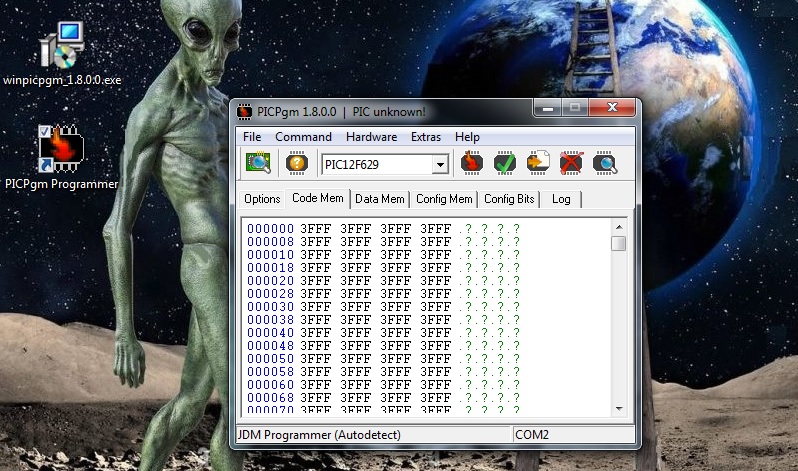
Task: Open the Hardware menu
Action: 371,137
